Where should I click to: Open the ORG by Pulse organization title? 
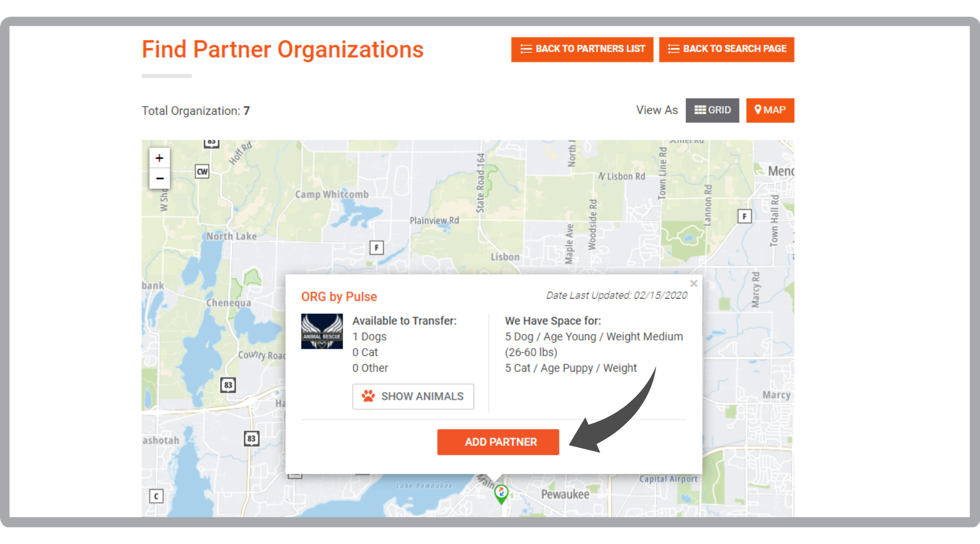click(x=339, y=296)
